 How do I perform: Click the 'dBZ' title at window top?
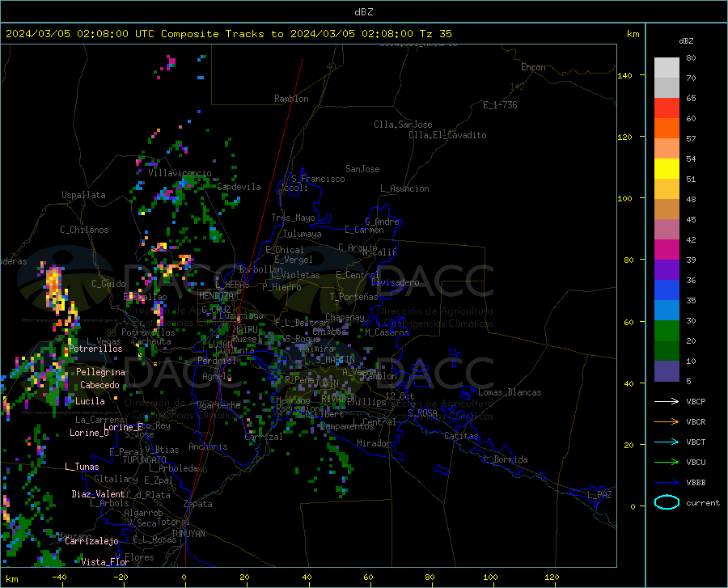coord(363,12)
